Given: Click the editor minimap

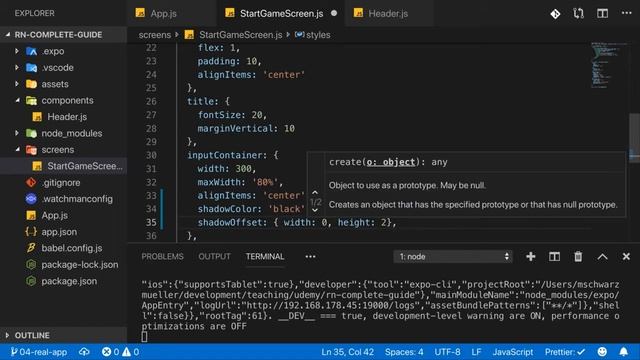Looking at the screenshot, I should (608, 65).
